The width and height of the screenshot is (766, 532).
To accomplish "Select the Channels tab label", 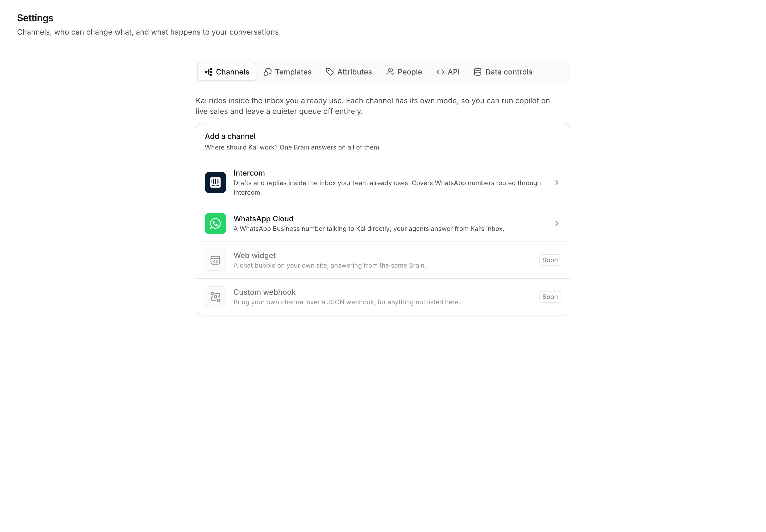I will click(232, 72).
